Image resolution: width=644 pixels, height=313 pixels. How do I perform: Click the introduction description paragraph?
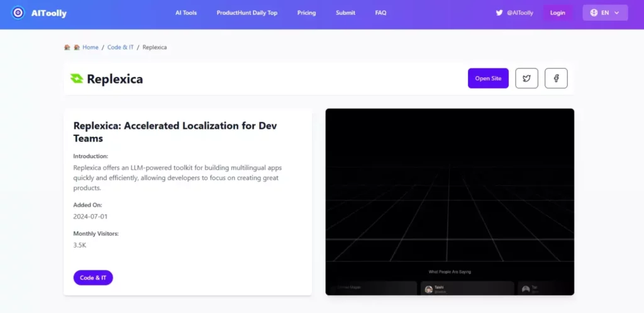coord(178,178)
